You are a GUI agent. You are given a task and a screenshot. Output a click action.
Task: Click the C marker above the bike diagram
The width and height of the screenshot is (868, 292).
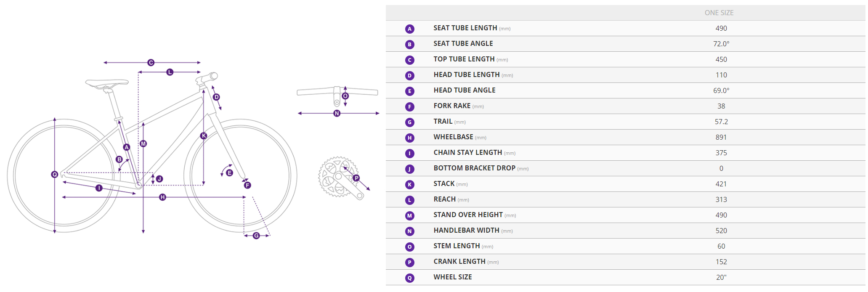click(x=151, y=63)
